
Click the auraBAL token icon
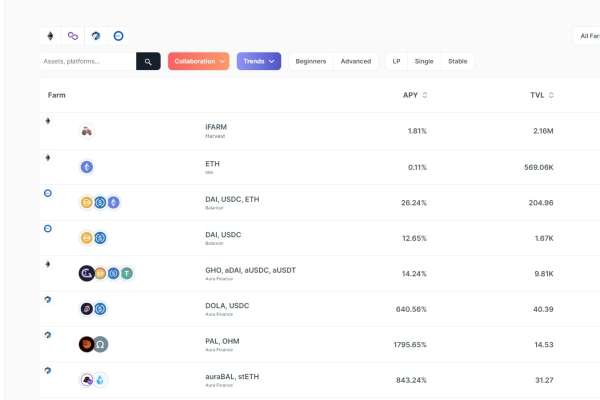[87, 380]
